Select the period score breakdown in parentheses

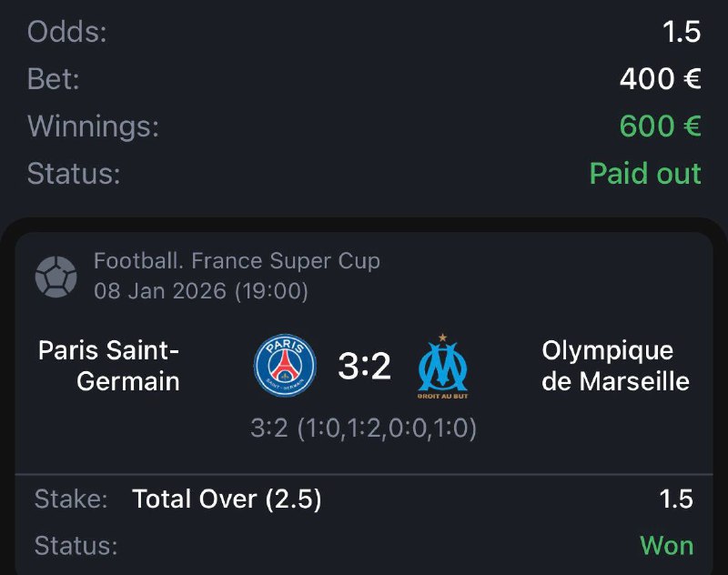coord(364,428)
